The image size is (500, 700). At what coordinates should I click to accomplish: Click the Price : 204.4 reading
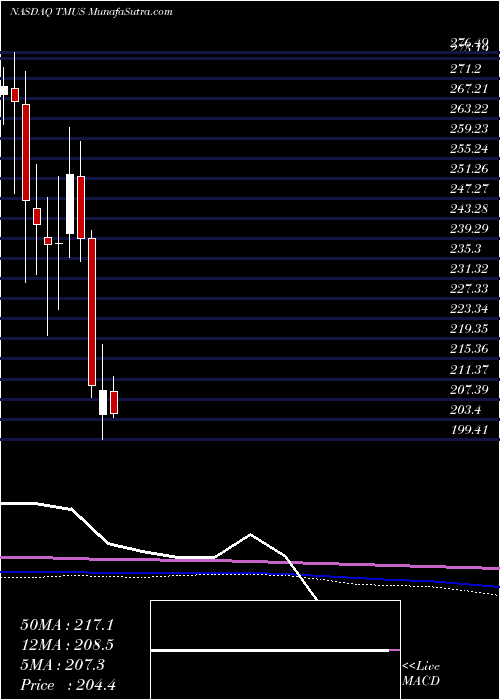point(68,685)
